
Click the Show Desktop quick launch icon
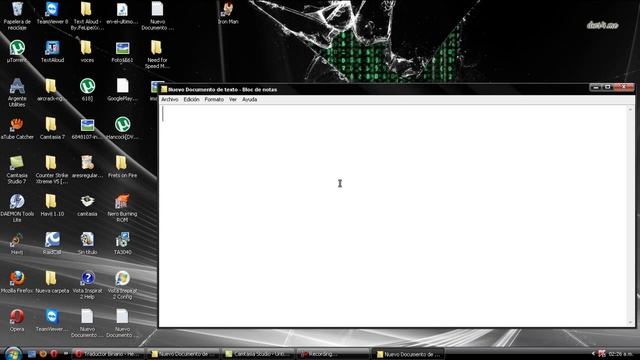click(x=32, y=354)
